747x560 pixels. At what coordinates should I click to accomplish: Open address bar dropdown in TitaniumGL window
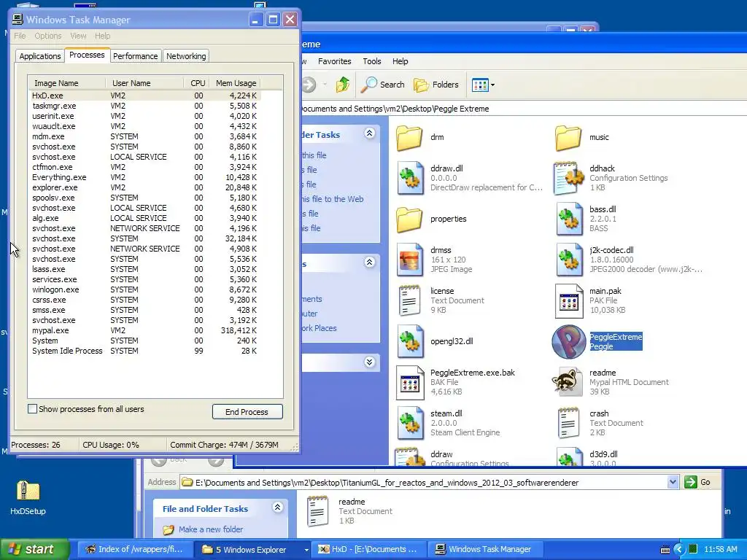tap(672, 483)
